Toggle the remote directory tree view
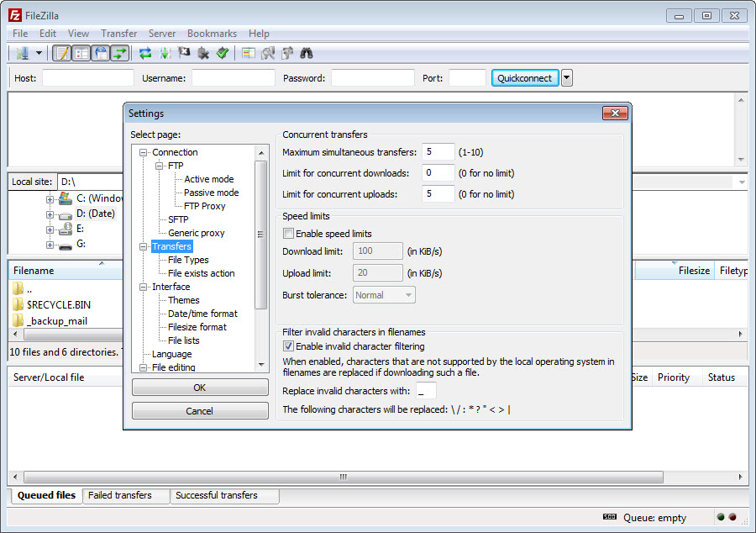Image resolution: width=756 pixels, height=533 pixels. pyautogui.click(x=101, y=53)
